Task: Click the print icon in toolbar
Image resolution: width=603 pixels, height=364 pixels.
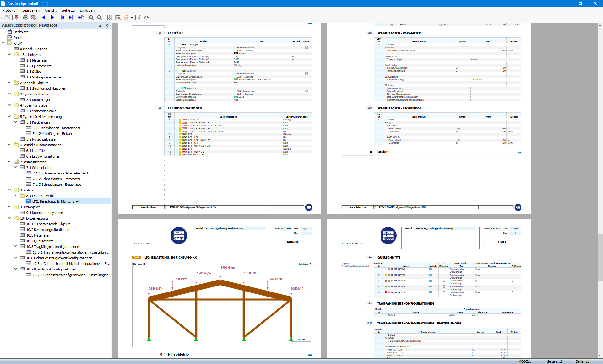Action: pyautogui.click(x=25, y=18)
